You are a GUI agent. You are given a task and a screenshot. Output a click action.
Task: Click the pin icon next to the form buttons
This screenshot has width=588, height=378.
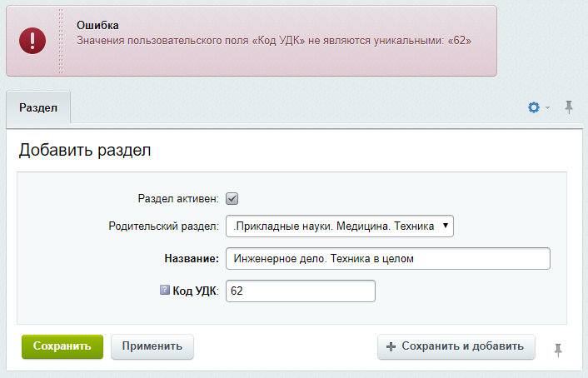pyautogui.click(x=558, y=351)
